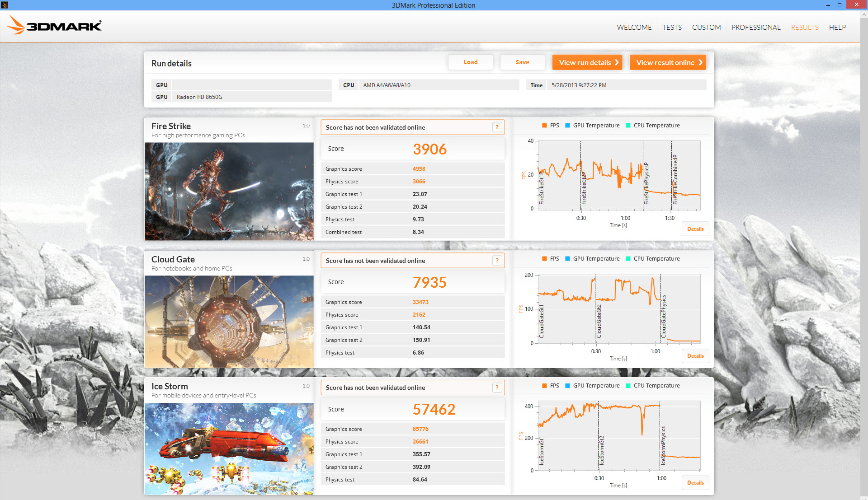The height and width of the screenshot is (500, 868).
Task: Click the scrollbar up arrow
Action: (864, 14)
